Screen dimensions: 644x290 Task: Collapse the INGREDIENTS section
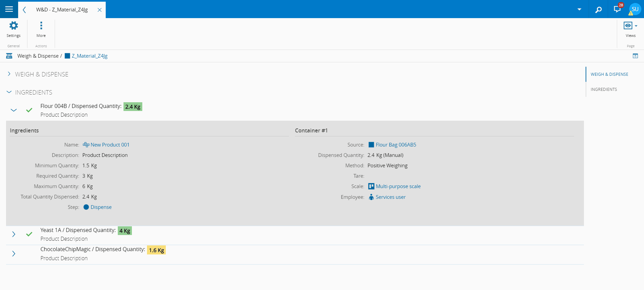coord(9,92)
